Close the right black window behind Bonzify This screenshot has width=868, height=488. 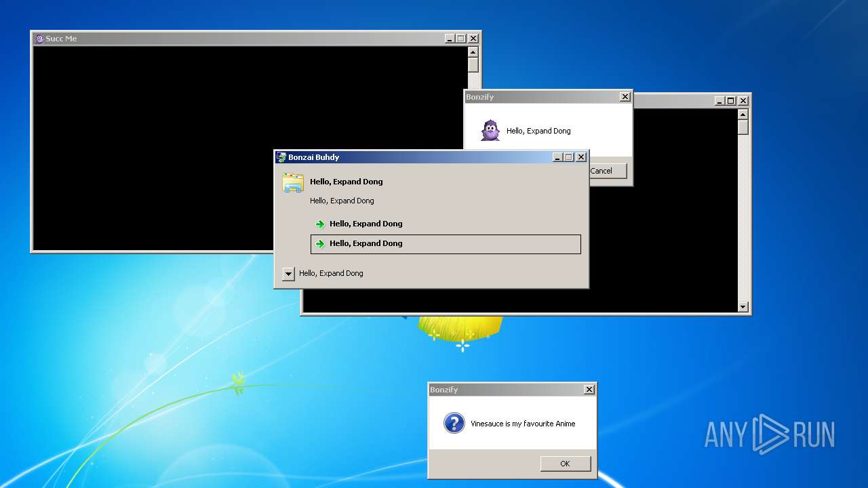click(x=743, y=101)
